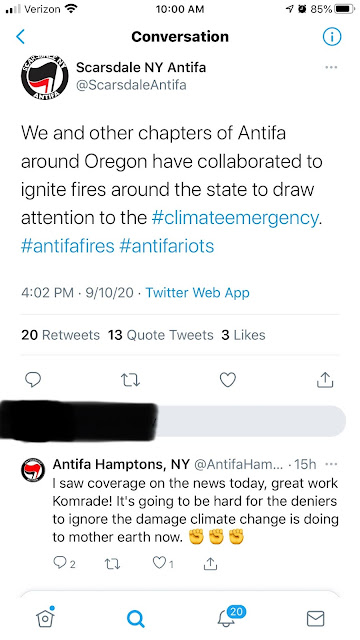Tap the back arrow in the Conversation header
The image size is (360, 640).
click(x=20, y=37)
